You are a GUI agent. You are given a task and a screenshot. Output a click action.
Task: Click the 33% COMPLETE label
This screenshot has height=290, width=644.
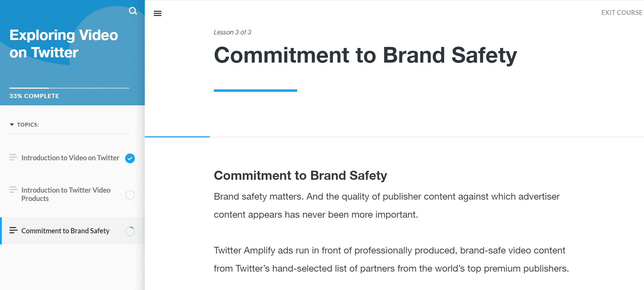tap(34, 96)
